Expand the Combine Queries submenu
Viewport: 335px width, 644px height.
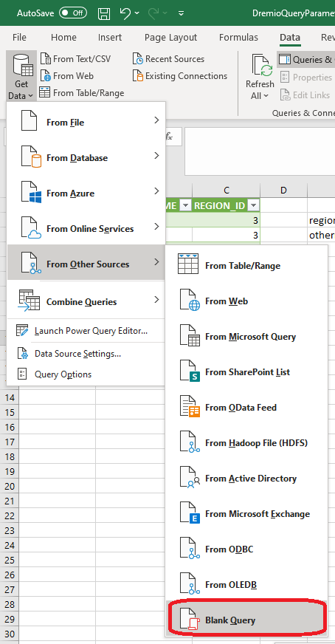click(x=86, y=301)
